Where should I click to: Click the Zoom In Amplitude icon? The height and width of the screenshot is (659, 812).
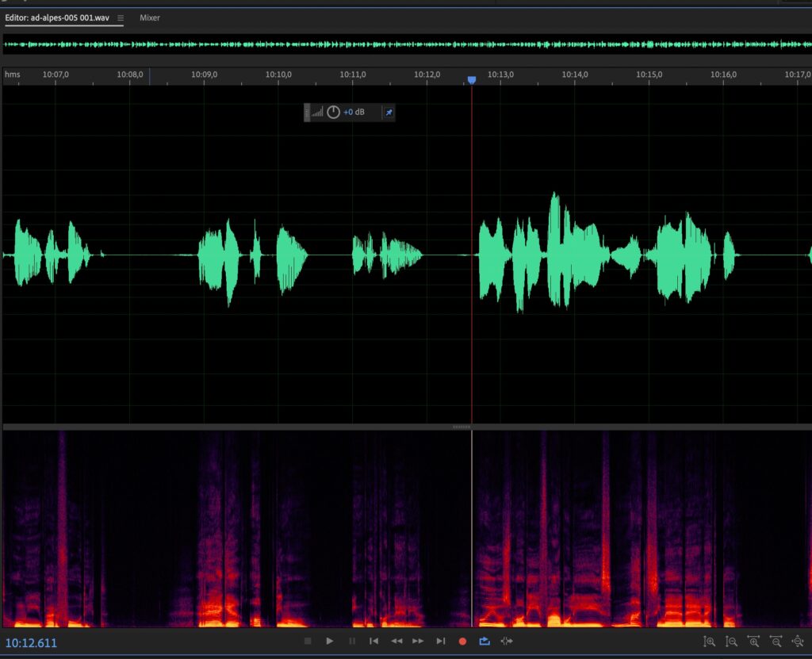[710, 641]
